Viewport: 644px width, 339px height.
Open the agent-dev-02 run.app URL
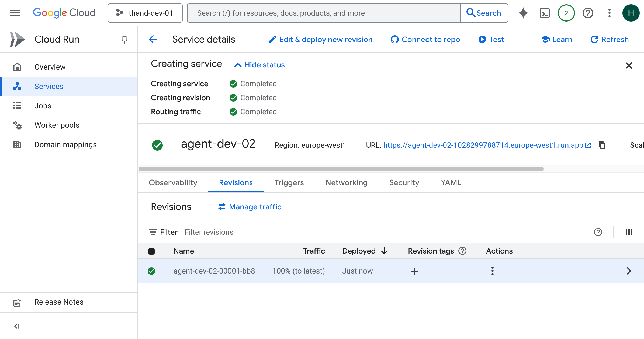483,145
